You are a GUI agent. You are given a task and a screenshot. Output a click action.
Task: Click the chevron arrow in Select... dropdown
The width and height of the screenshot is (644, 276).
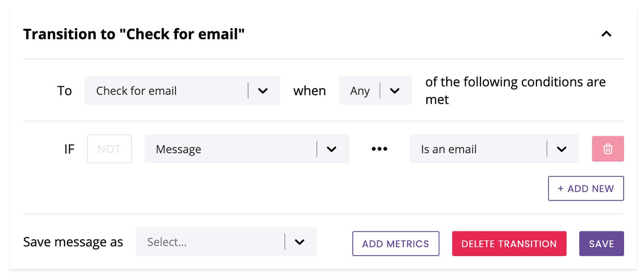299,242
